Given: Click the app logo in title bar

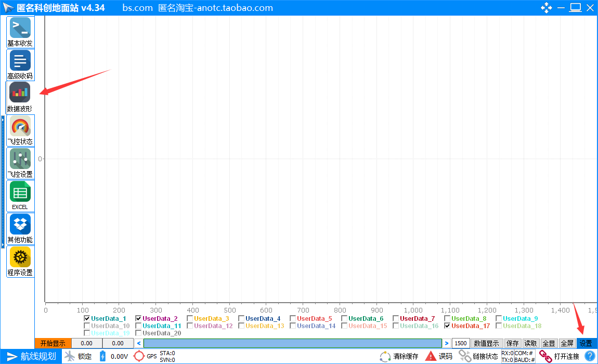Looking at the screenshot, I should tap(8, 8).
